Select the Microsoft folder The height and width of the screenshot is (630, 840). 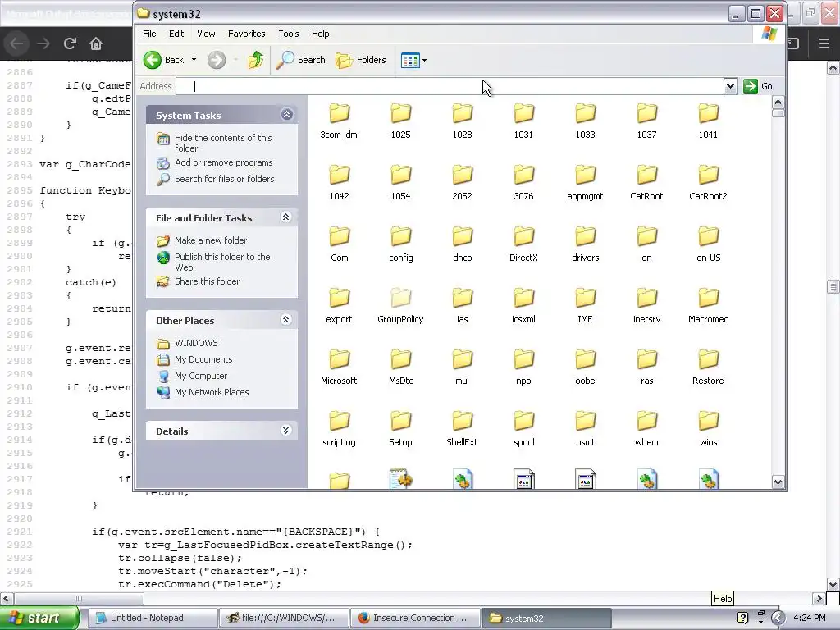pos(339,367)
